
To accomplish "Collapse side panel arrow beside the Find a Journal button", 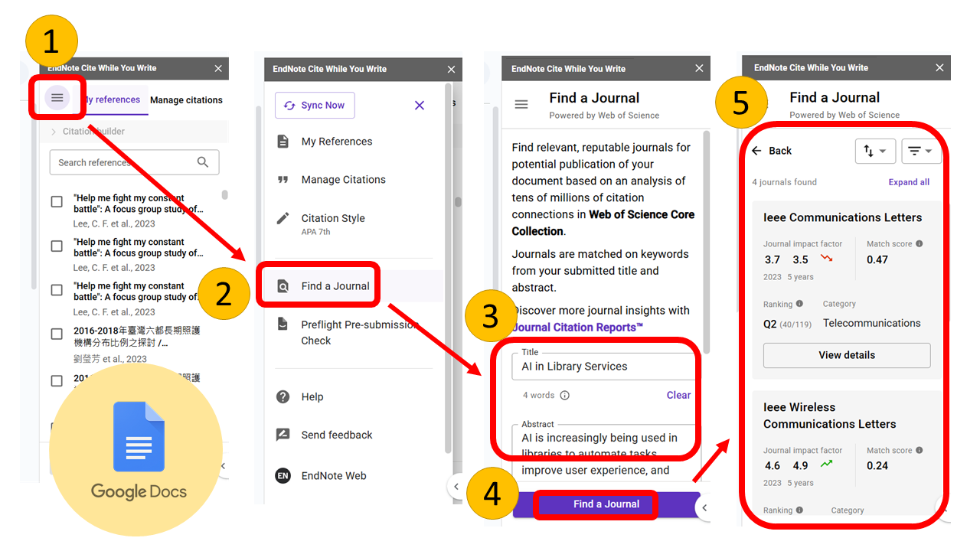I will click(704, 507).
